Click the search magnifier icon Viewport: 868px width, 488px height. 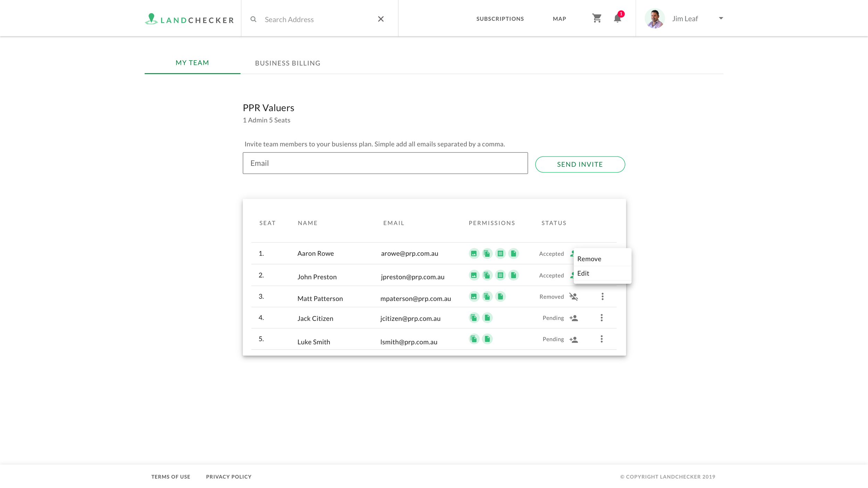[x=253, y=19]
